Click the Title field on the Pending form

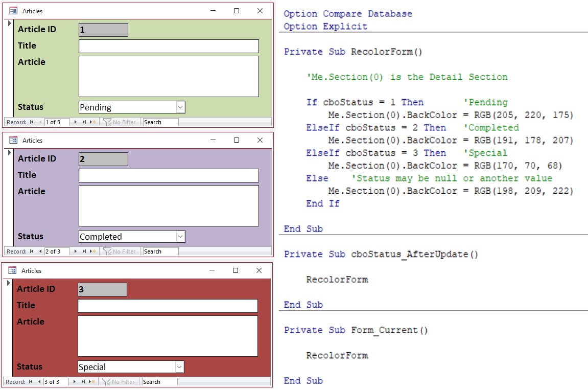[169, 46]
